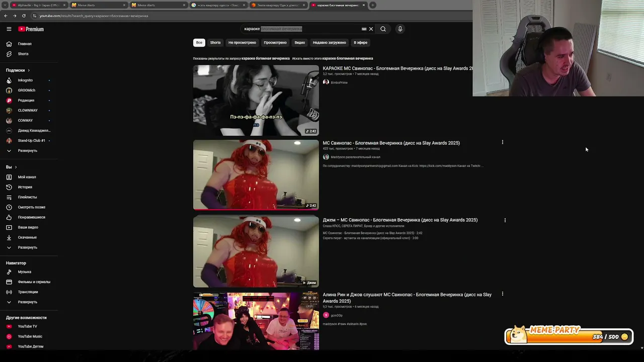
Task: Start voice search with the microphone
Action: click(x=400, y=29)
